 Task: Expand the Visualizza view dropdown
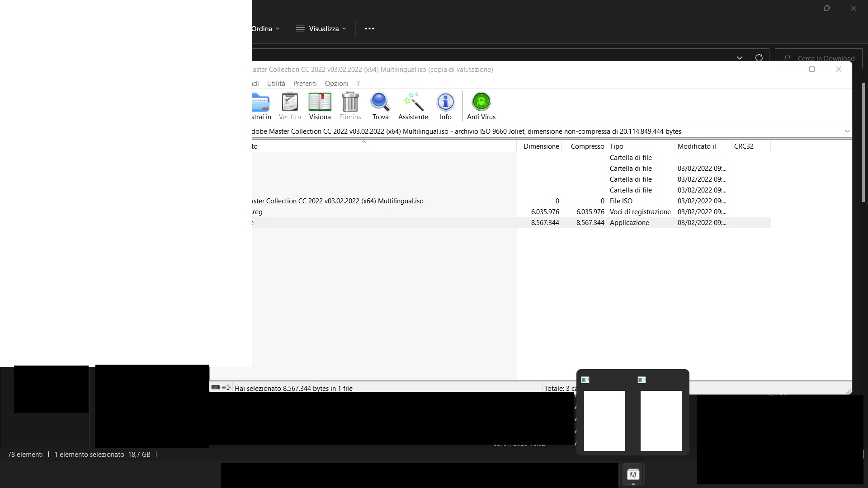click(x=321, y=28)
